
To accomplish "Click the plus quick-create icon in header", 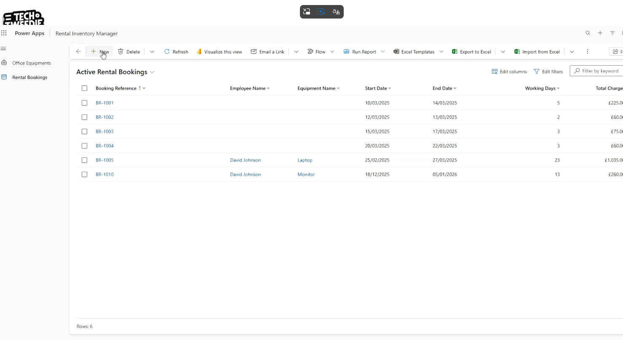I will pyautogui.click(x=600, y=33).
